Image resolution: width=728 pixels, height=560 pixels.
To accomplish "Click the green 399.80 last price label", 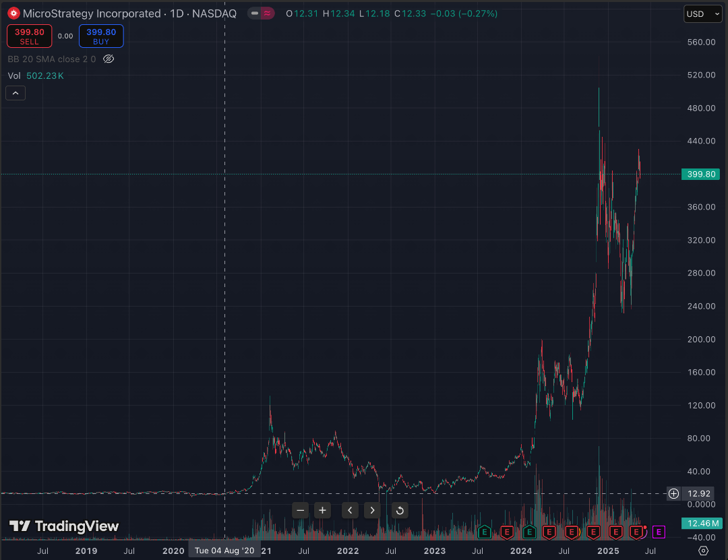I will coord(700,174).
